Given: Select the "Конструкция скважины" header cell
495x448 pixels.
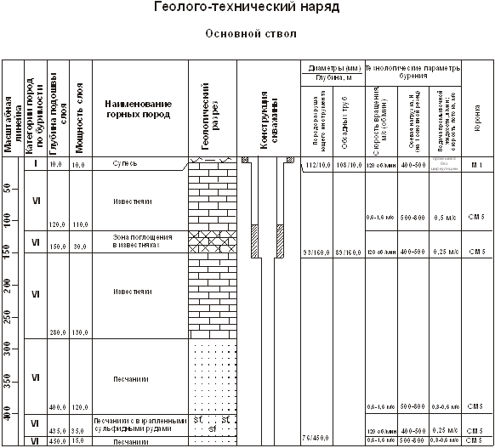Looking at the screenshot, I should coord(269,120).
